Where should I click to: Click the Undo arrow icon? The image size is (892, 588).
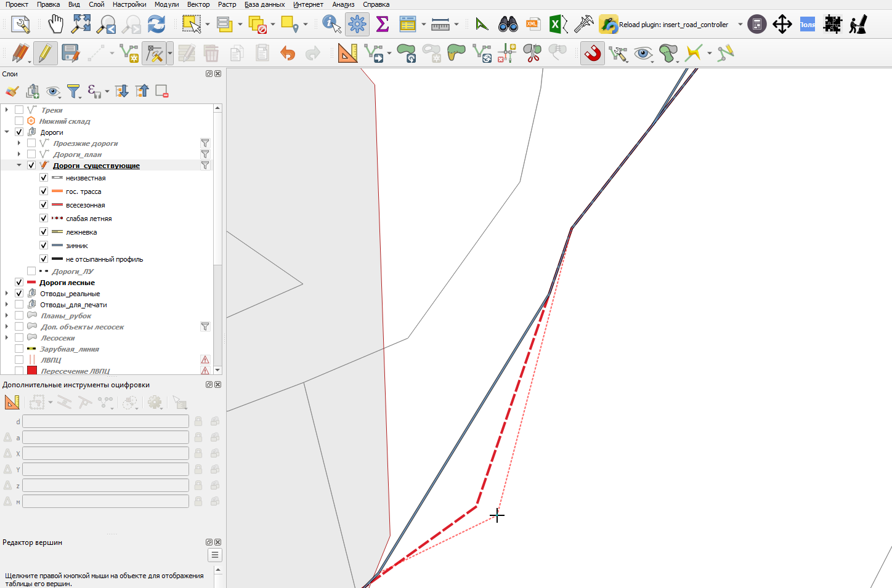288,54
